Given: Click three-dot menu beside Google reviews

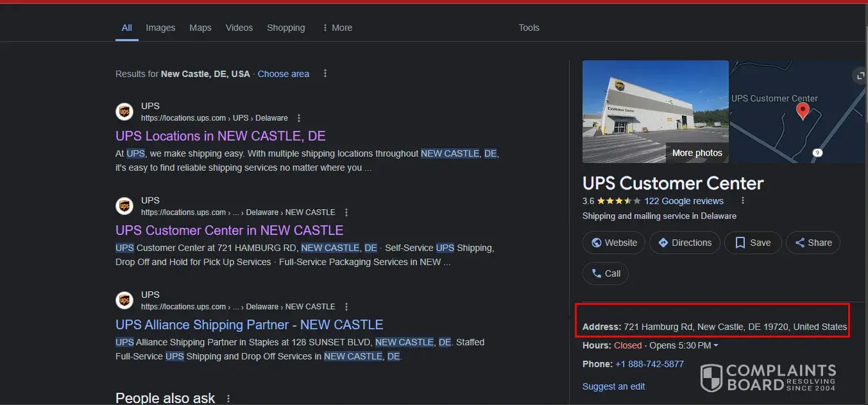Looking at the screenshot, I should (743, 201).
